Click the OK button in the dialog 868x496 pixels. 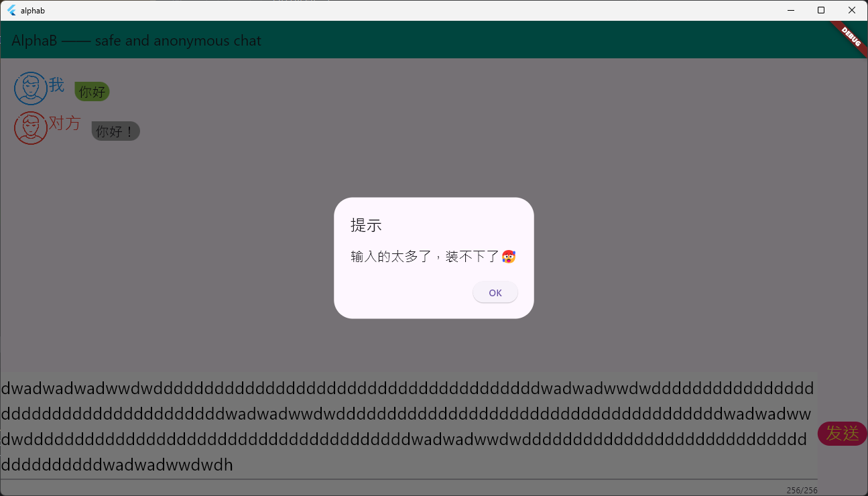495,292
